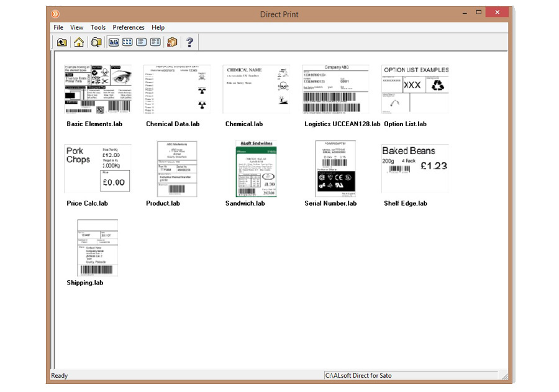
Task: Click the browse folder magnifier icon
Action: point(96,42)
